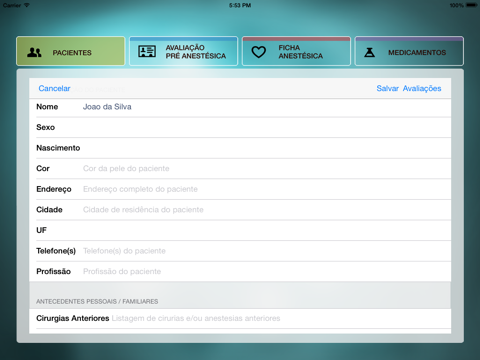The height and width of the screenshot is (360, 480).
Task: Click the Nome label
Action: 47,107
